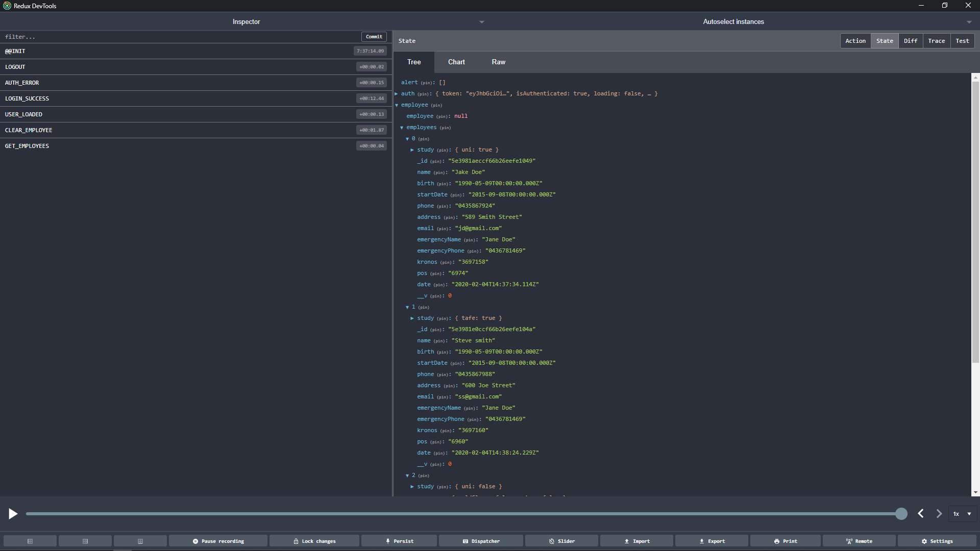Step back to the previous action
The width and height of the screenshot is (980, 551).
click(921, 514)
